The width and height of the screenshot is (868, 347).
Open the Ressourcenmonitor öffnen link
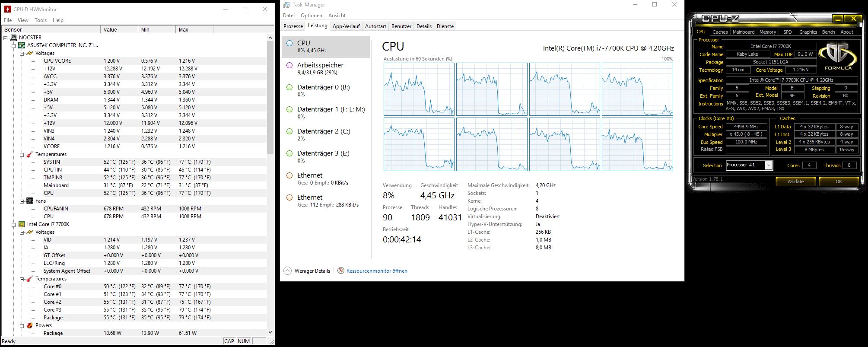[377, 271]
